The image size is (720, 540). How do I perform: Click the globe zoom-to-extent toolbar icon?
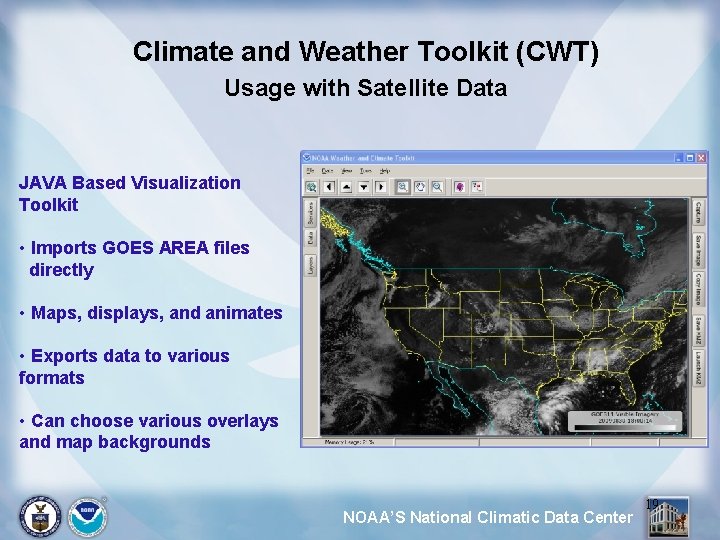[312, 187]
